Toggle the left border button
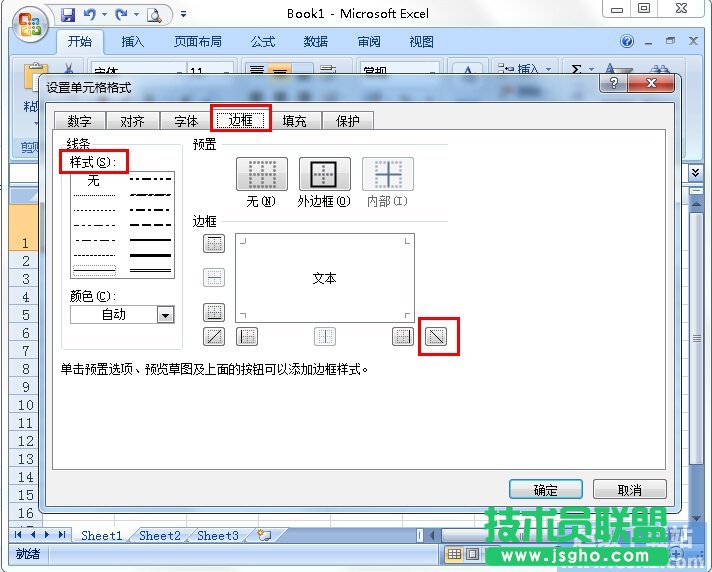Viewport: 712px width, 572px height. click(246, 337)
